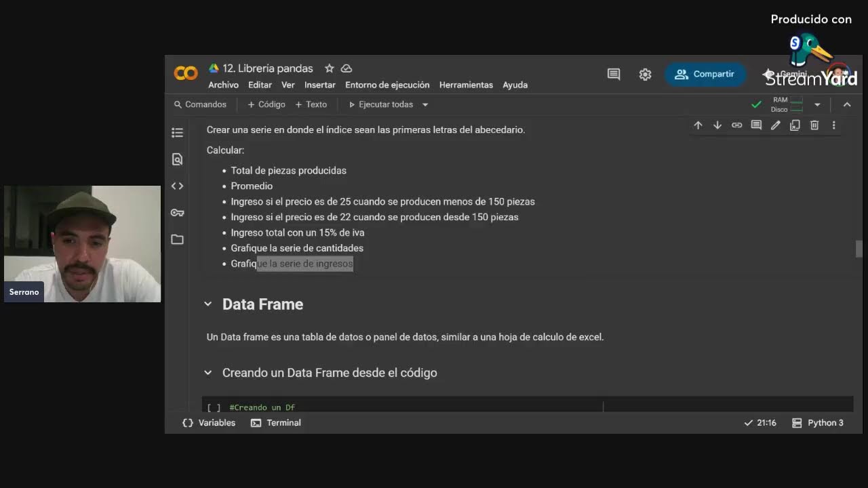Copy link to cell icon
Screen dimensions: 868x488
tap(736, 125)
